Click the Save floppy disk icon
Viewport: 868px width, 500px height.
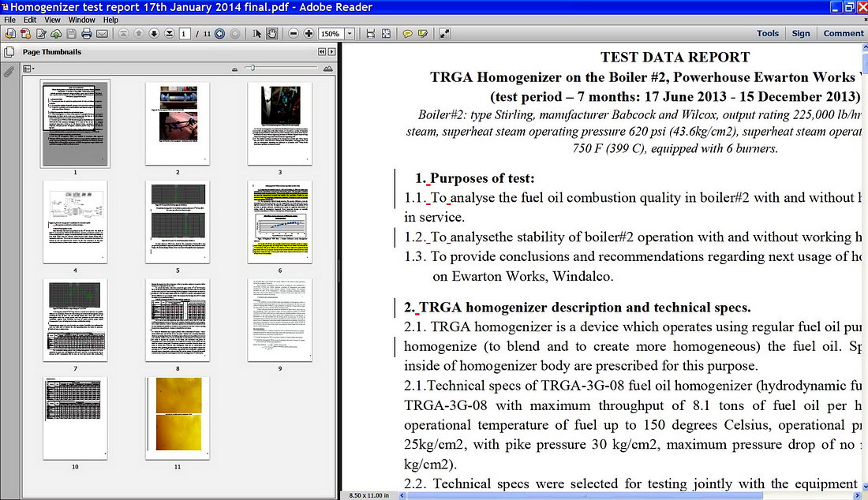coord(71,34)
